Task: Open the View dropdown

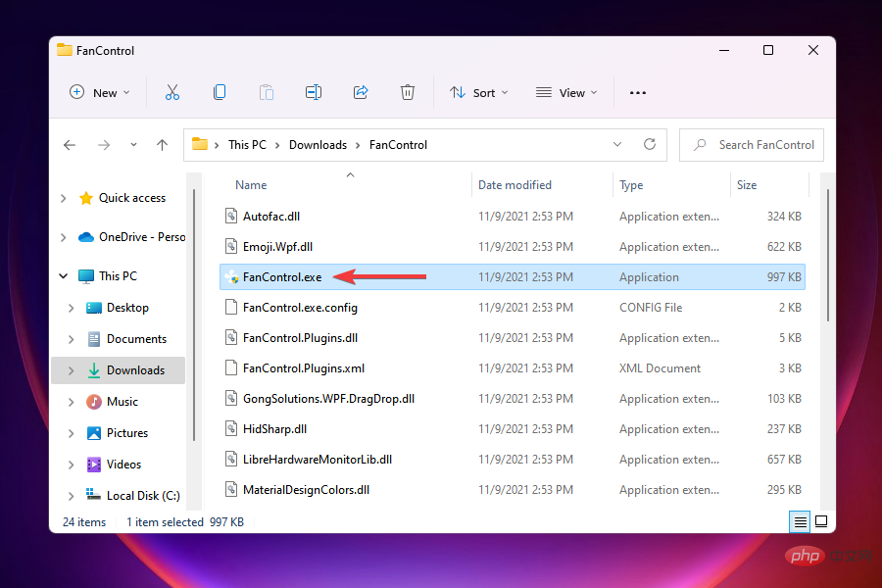Action: click(566, 92)
